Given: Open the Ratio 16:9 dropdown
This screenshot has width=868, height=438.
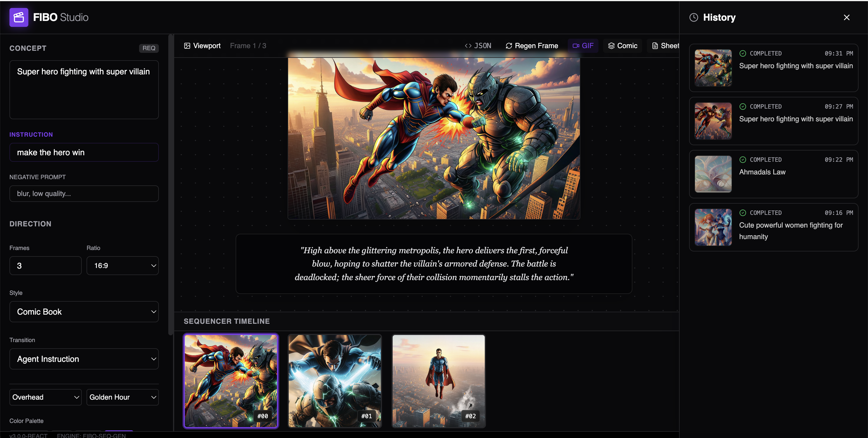Looking at the screenshot, I should (x=122, y=266).
